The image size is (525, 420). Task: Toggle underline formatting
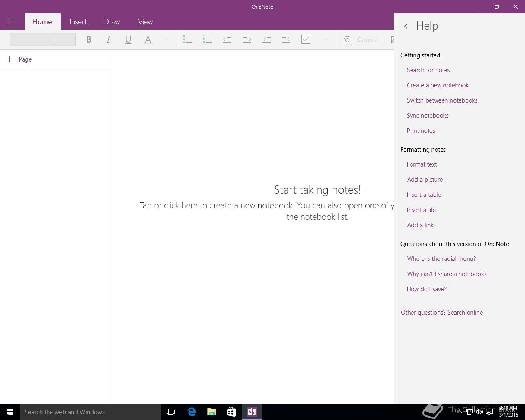click(x=128, y=39)
